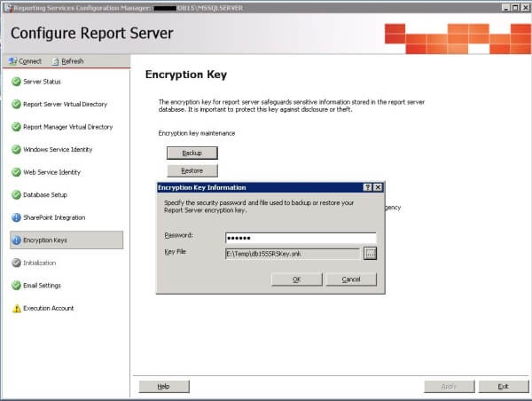Click the Key File path field
The width and height of the screenshot is (532, 401).
pyautogui.click(x=293, y=254)
